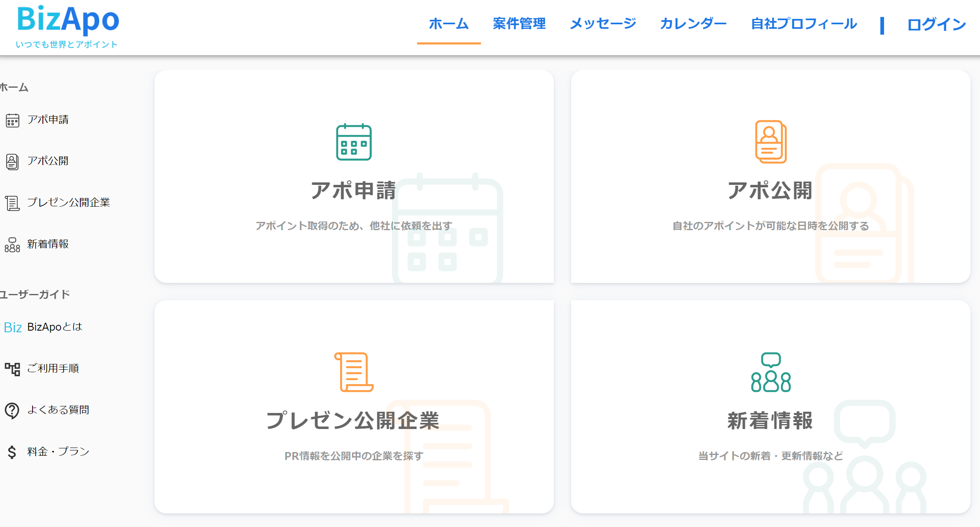Open BizApoとは in user guide
The width and height of the screenshot is (980, 527).
coord(54,327)
